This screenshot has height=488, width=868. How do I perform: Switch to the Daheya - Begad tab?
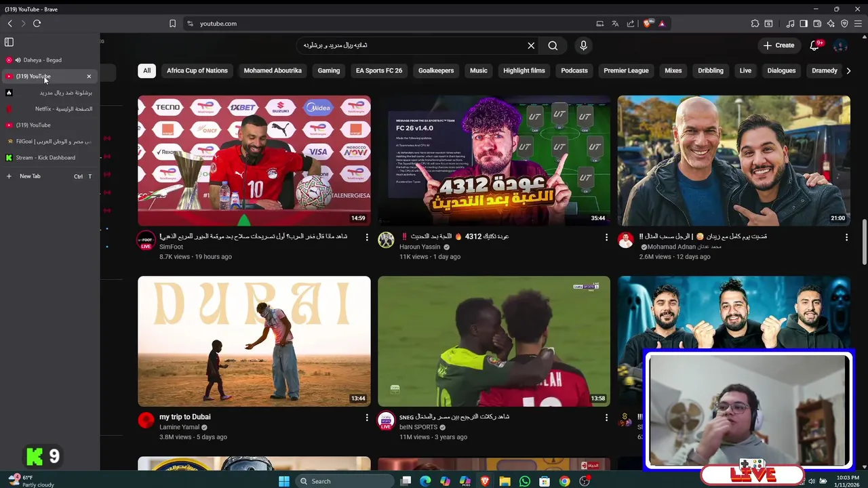coord(49,60)
